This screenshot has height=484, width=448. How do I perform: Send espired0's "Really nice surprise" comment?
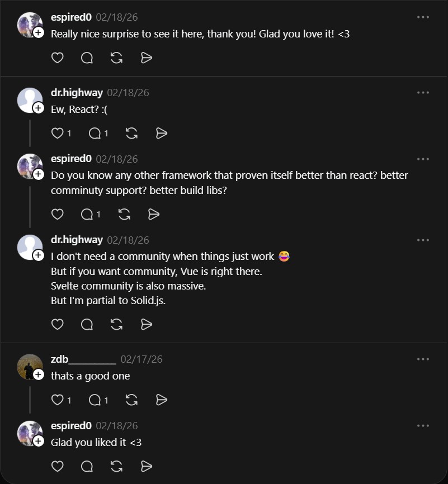[147, 58]
